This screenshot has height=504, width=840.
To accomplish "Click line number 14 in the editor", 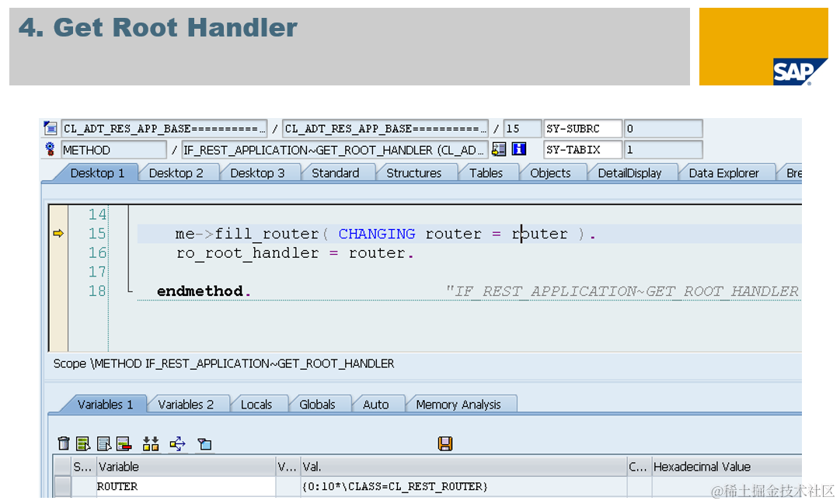I will click(x=97, y=214).
